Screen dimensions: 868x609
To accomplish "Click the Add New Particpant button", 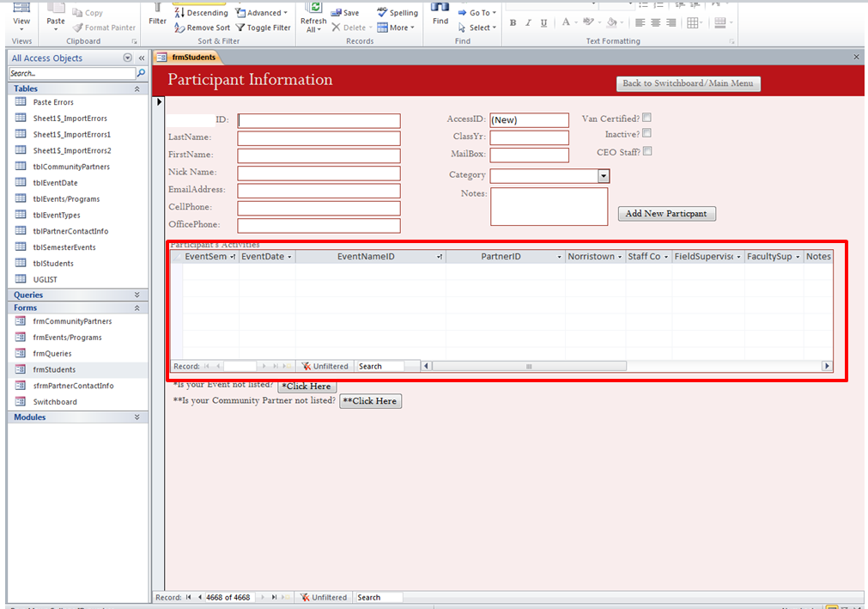I will pyautogui.click(x=666, y=213).
